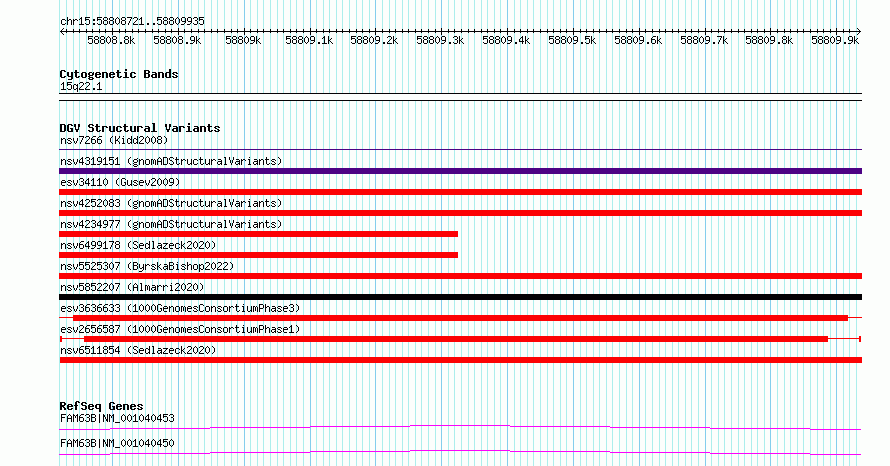Viewport: 890px width, 466px height.
Task: Click the red esv34110 variant bar
Action: pos(460,192)
